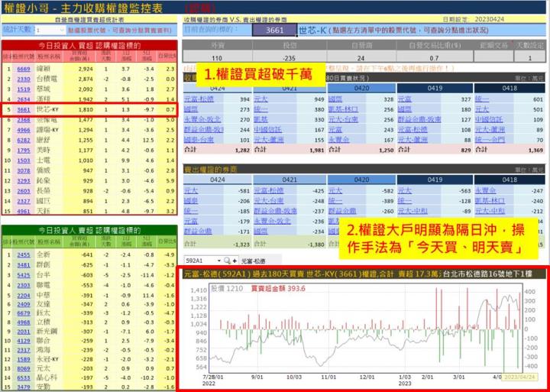Image resolution: width=550 pixels, height=392 pixels.
Task: Open stock code link 6533
Action: click(x=24, y=378)
